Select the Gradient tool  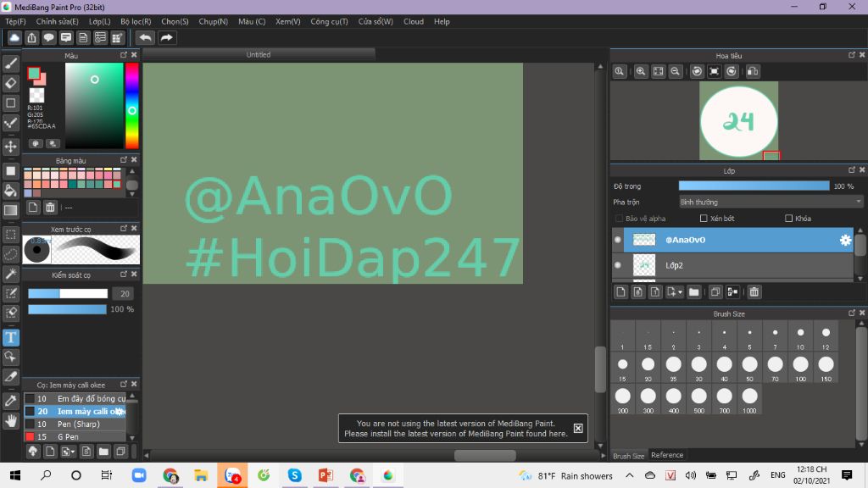coord(10,210)
